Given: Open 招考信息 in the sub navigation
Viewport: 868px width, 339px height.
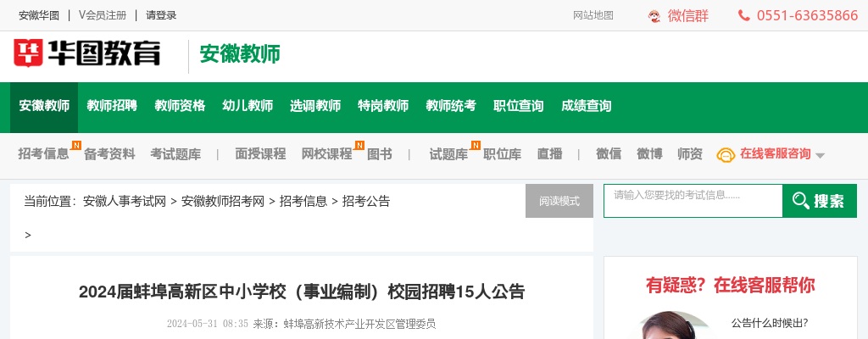Looking at the screenshot, I should point(44,154).
